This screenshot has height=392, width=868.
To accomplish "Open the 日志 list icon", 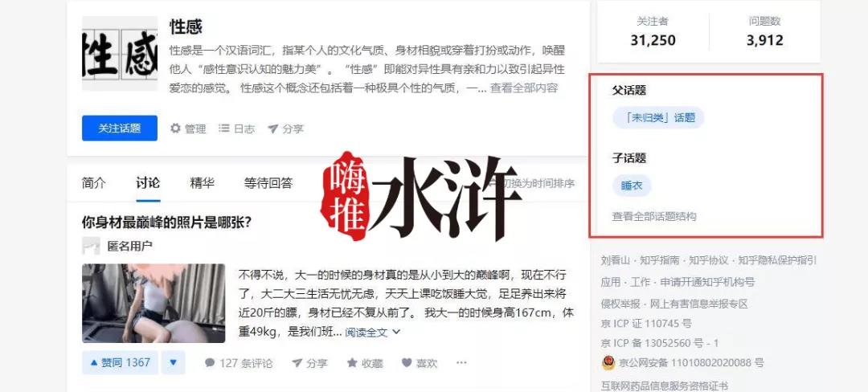I will point(223,129).
